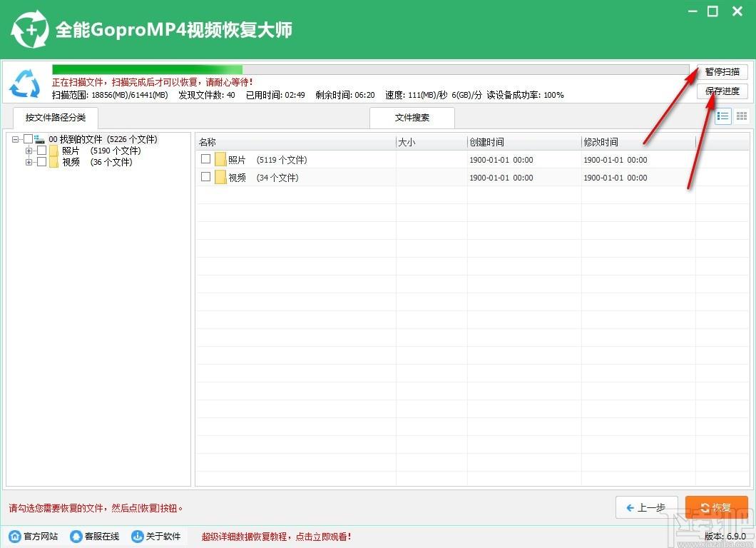
Task: Check the 00 找到的文件 root checkbox
Action: (x=28, y=139)
